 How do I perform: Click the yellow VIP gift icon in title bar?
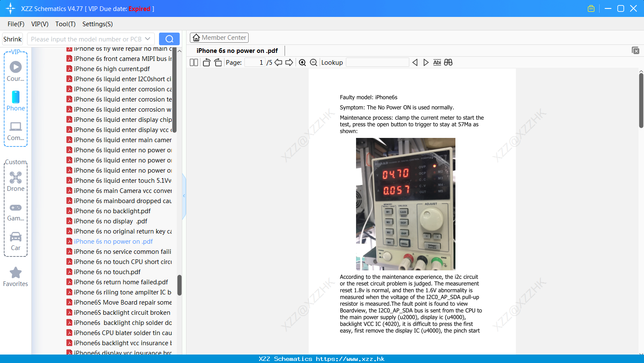tap(591, 8)
